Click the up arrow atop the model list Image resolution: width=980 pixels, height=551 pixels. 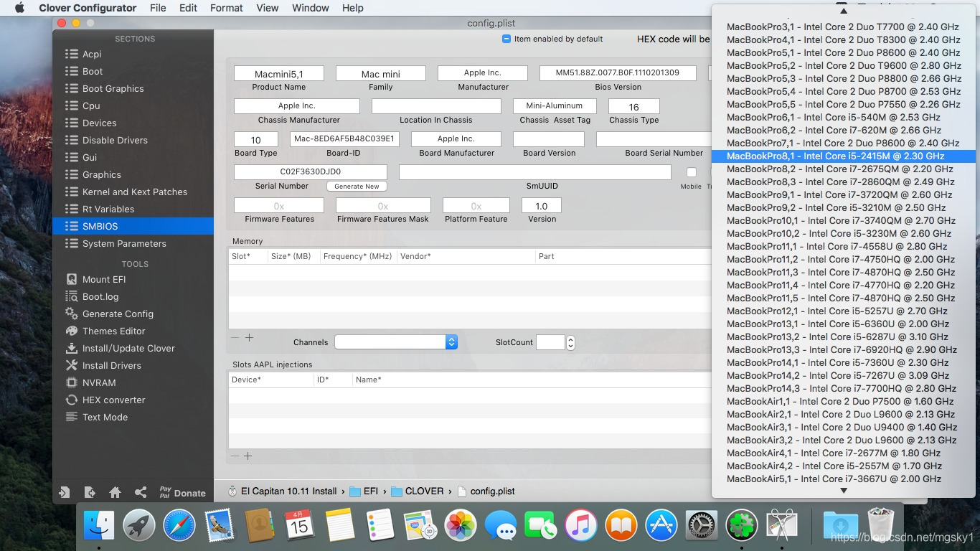[x=844, y=10]
